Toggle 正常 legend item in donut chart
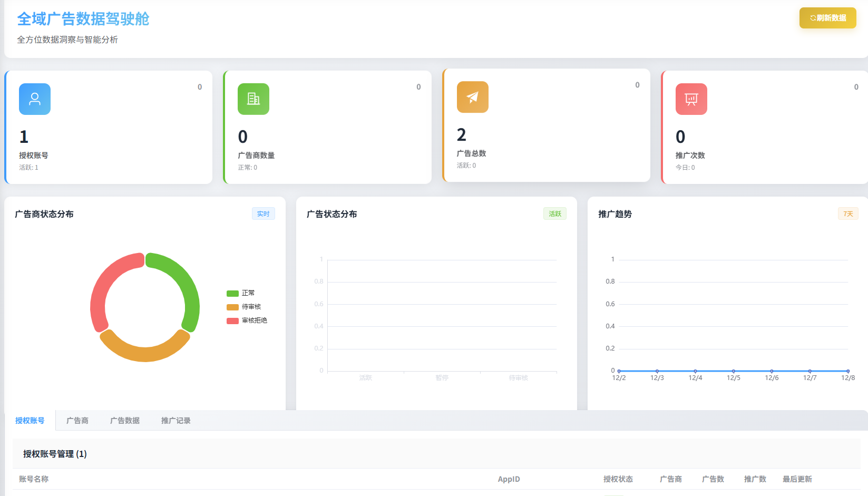The image size is (868, 496). [x=241, y=293]
